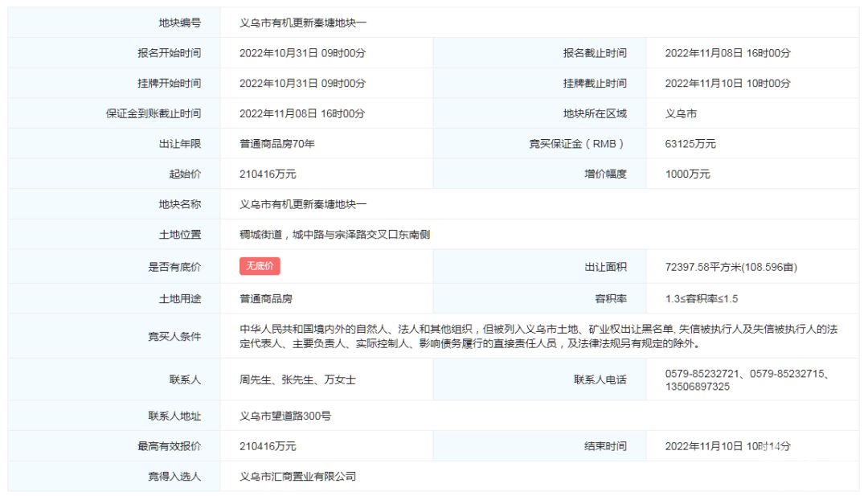Viewport: 868px width, 496px height.
Task: Click the 竞买人条件 description paragraph
Action: click(x=538, y=336)
